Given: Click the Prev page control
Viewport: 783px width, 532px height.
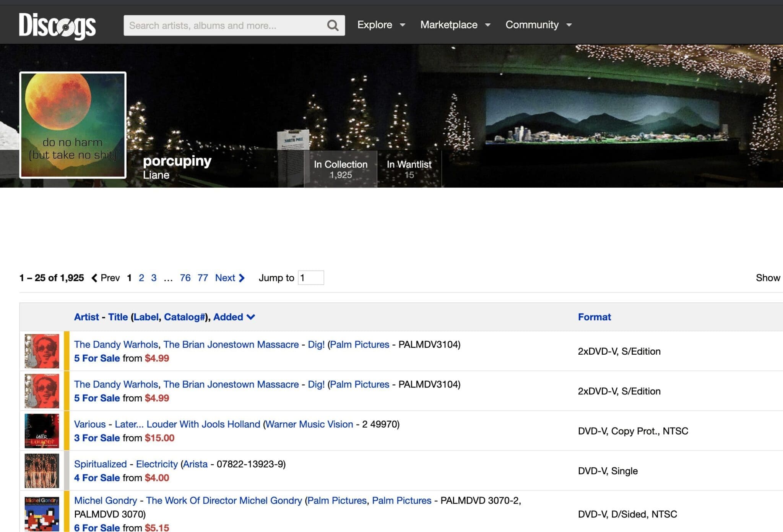Looking at the screenshot, I should pyautogui.click(x=106, y=278).
